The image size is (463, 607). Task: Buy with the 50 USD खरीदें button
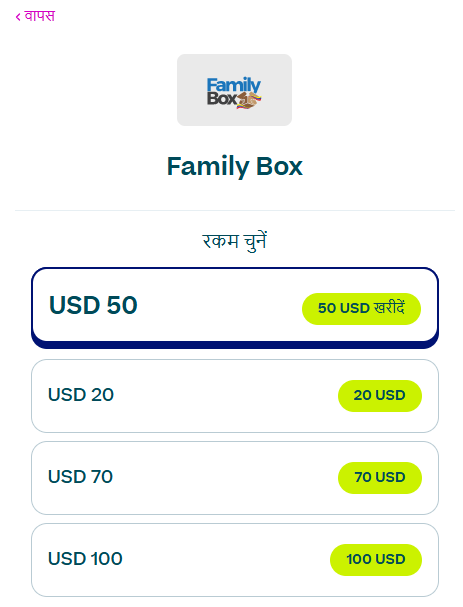[361, 309]
